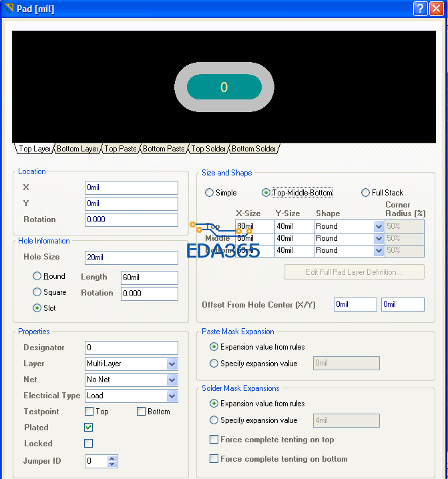The width and height of the screenshot is (448, 479).
Task: Click the paste mask expansion value field
Action: [x=347, y=363]
